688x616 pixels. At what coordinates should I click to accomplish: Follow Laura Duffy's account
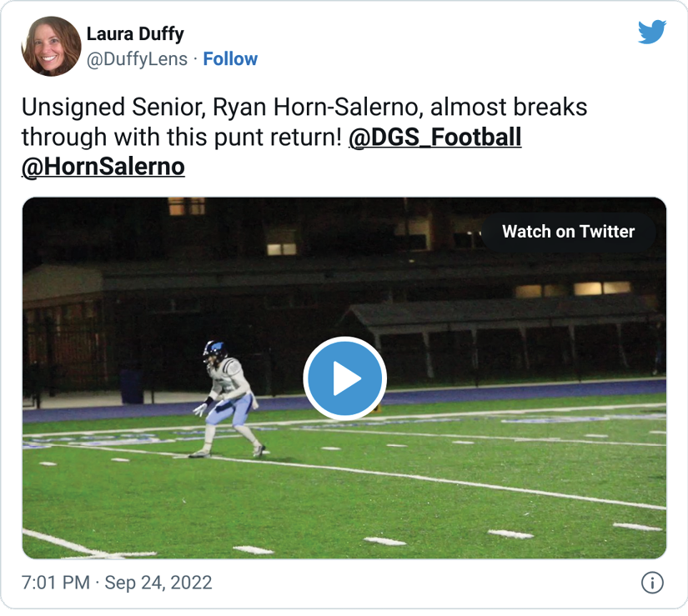point(230,59)
